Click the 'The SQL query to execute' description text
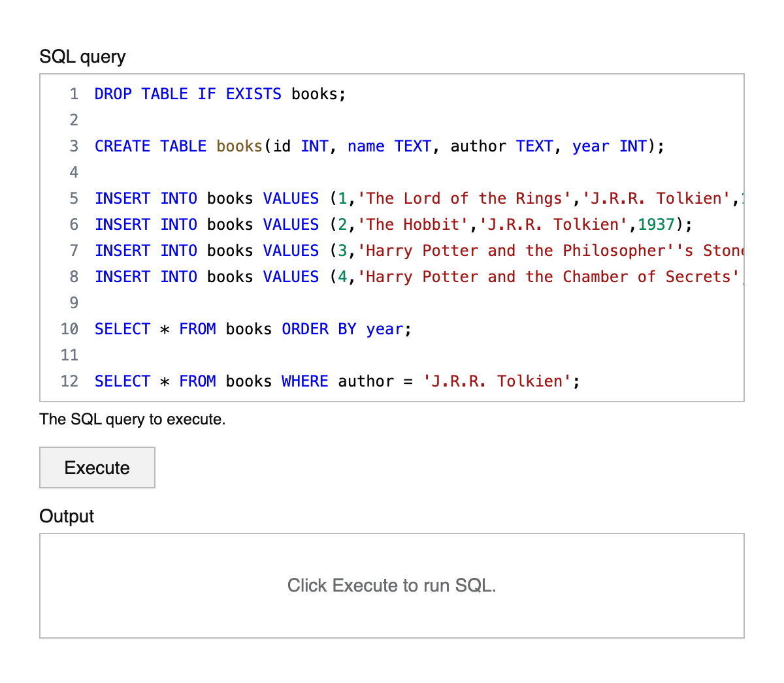The image size is (784, 683). point(132,419)
